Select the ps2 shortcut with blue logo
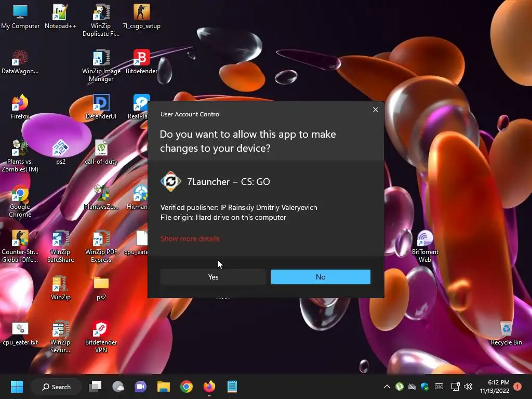The image size is (532, 399). click(60, 153)
